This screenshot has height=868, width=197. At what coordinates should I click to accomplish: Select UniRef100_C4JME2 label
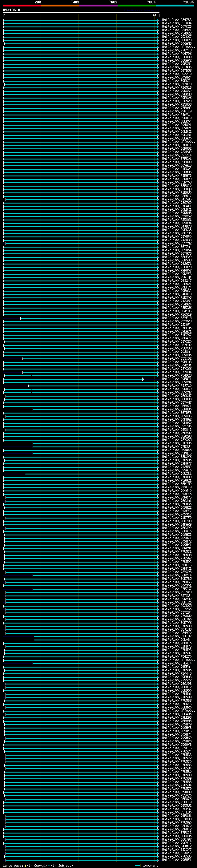[x=177, y=846]
